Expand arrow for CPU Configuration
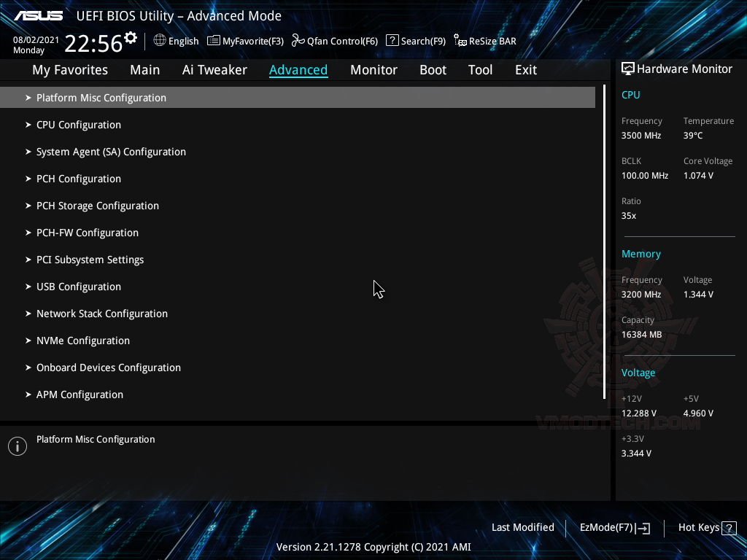Screen dimensions: 747x560 28,125
